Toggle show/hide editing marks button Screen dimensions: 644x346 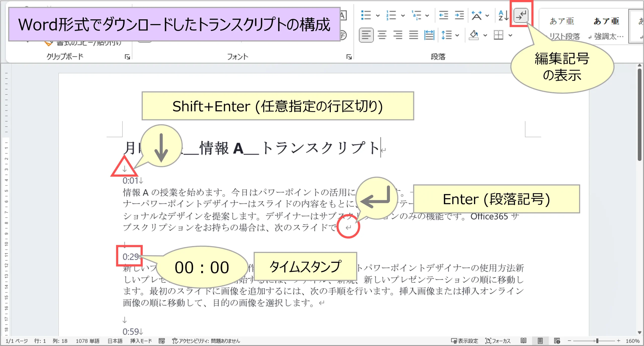coord(521,16)
